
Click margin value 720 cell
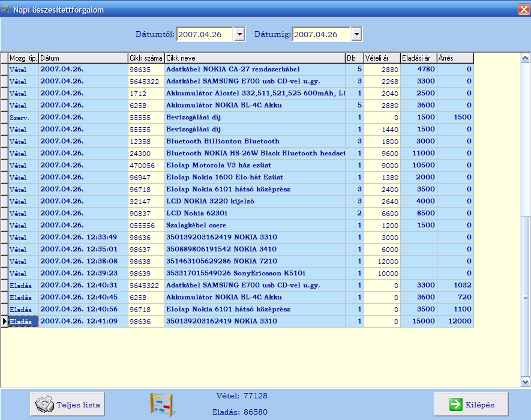455,298
